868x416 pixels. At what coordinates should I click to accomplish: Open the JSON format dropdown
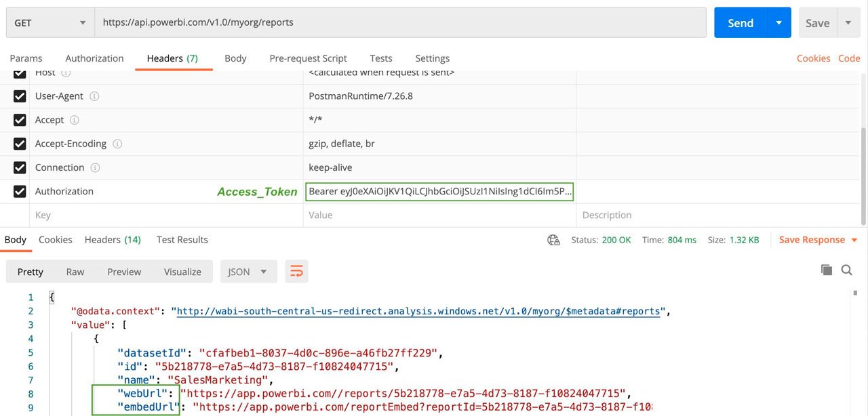[248, 272]
